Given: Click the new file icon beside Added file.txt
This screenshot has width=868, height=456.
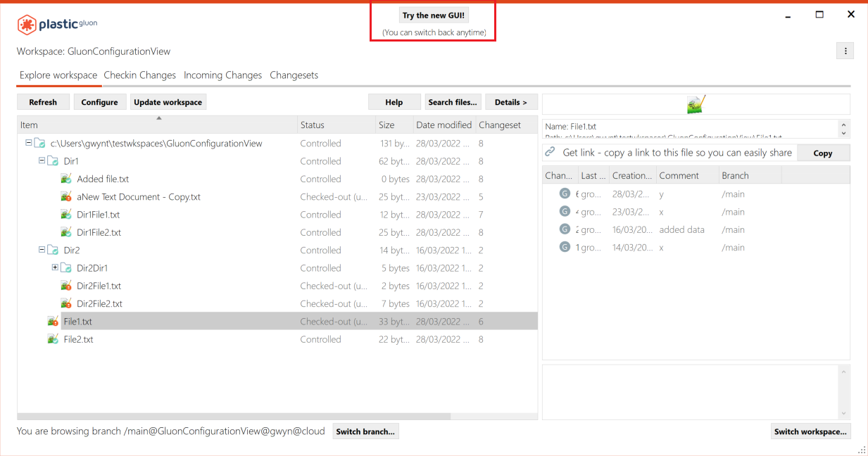Looking at the screenshot, I should (x=65, y=179).
